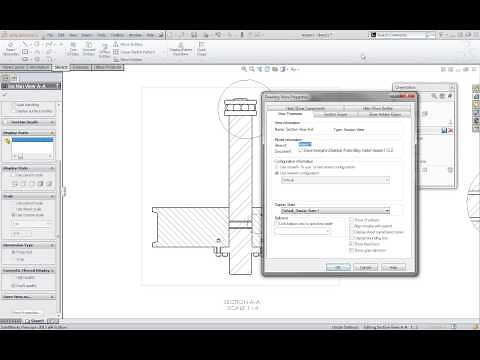Click OK in Drawing View Properties

pyautogui.click(x=338, y=267)
